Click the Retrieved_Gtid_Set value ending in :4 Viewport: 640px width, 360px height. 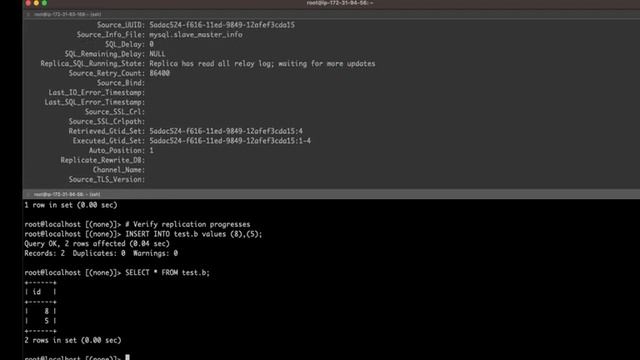click(x=226, y=131)
